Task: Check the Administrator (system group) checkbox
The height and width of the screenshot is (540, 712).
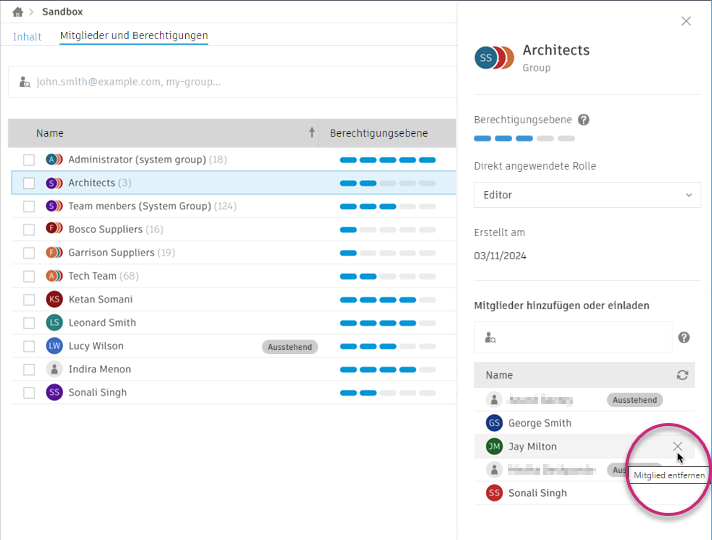Action: pos(29,160)
